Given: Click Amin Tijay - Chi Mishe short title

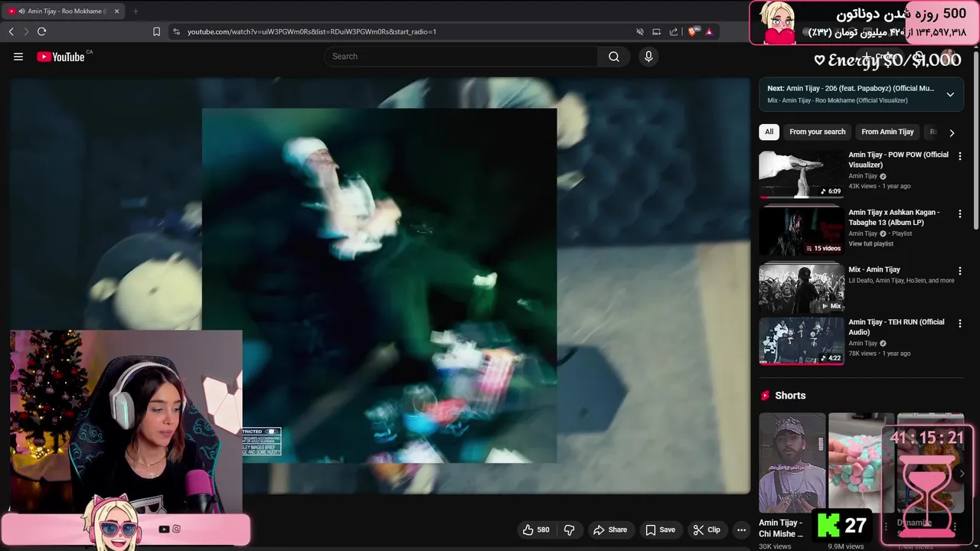Looking at the screenshot, I should [x=781, y=528].
